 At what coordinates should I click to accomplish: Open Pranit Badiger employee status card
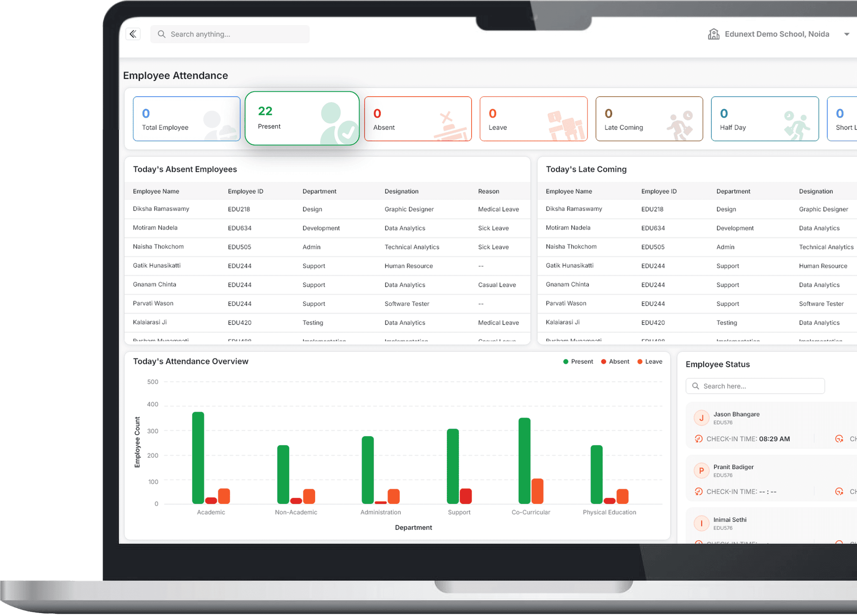[x=772, y=478]
